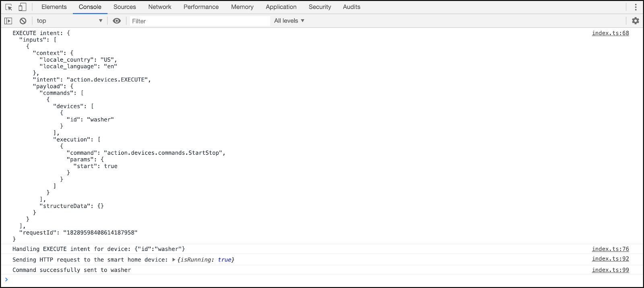Open the Application tab
Viewport: 644px width, 288px height.
click(x=281, y=7)
